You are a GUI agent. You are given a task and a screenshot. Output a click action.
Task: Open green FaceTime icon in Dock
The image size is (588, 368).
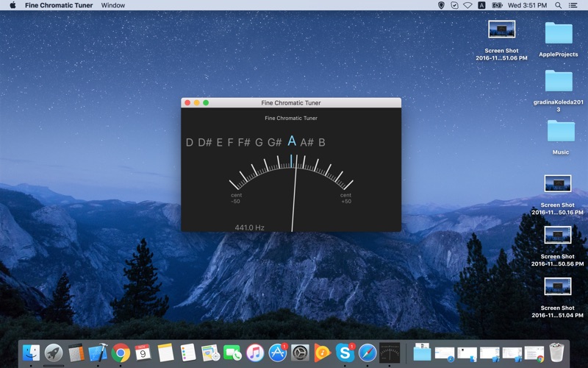coord(232,353)
